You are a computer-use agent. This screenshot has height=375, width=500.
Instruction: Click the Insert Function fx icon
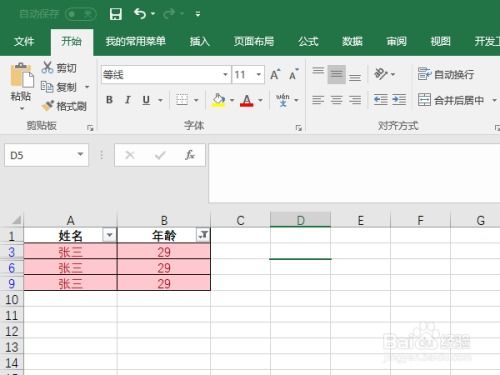190,155
